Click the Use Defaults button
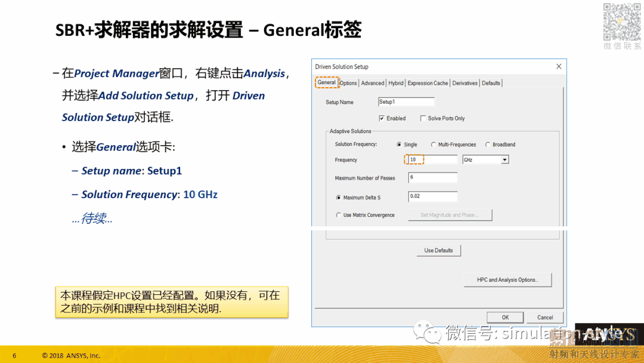 (x=439, y=250)
